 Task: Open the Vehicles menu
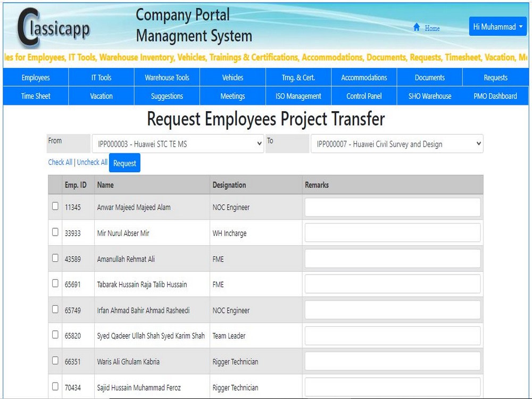[233, 77]
